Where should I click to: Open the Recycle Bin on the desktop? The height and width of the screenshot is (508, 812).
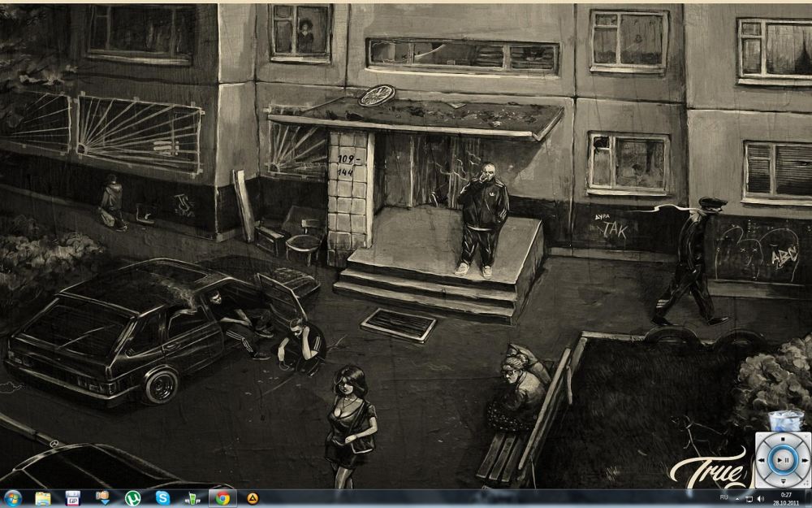[785, 420]
